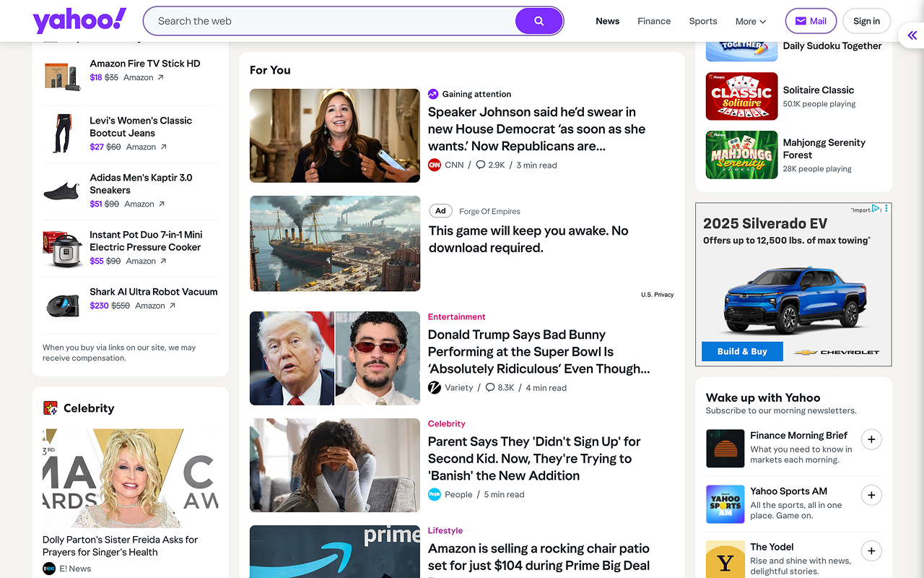Click the Yahoo logo
Image resolution: width=924 pixels, height=578 pixels.
point(79,20)
